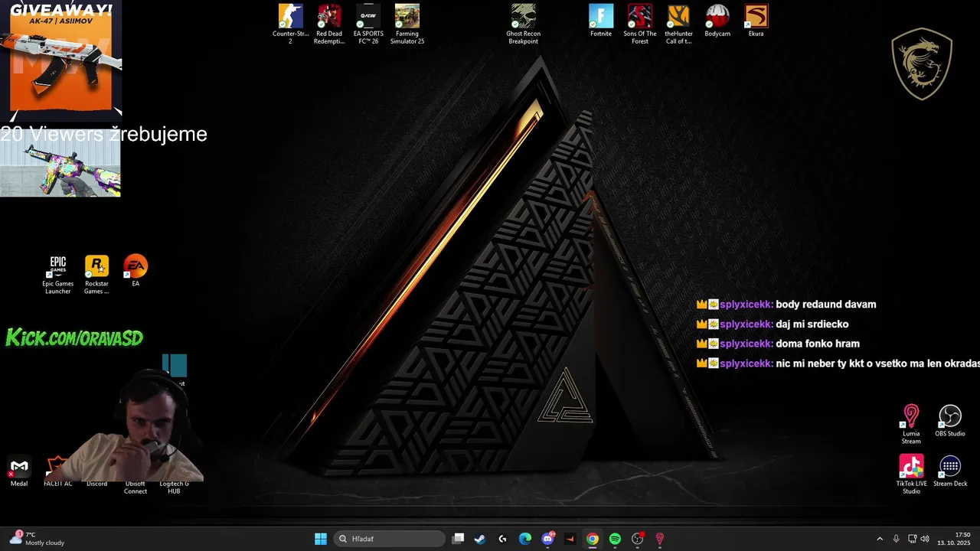Image resolution: width=980 pixels, height=551 pixels.
Task: Click the Kick.com/OravaSD overlay text
Action: pyautogui.click(x=74, y=337)
